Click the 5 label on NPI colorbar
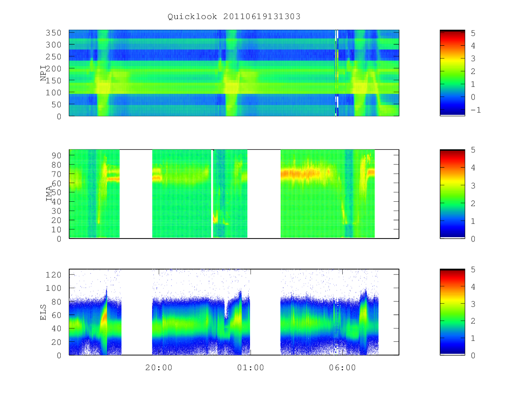The width and height of the screenshot is (532, 399). tap(473, 33)
